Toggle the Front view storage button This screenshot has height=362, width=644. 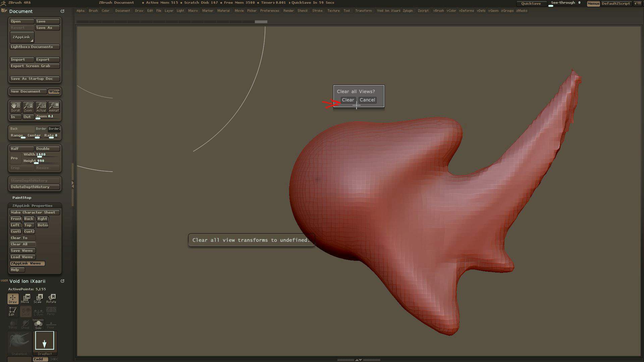pos(16,219)
